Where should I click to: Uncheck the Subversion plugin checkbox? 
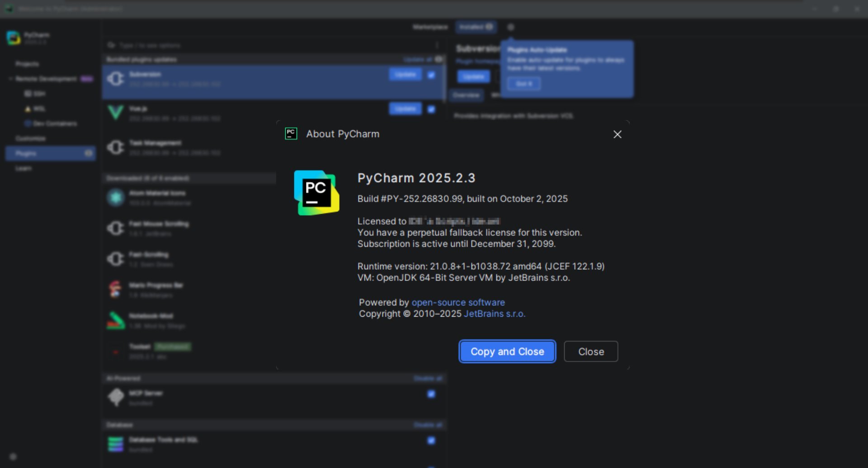(431, 75)
